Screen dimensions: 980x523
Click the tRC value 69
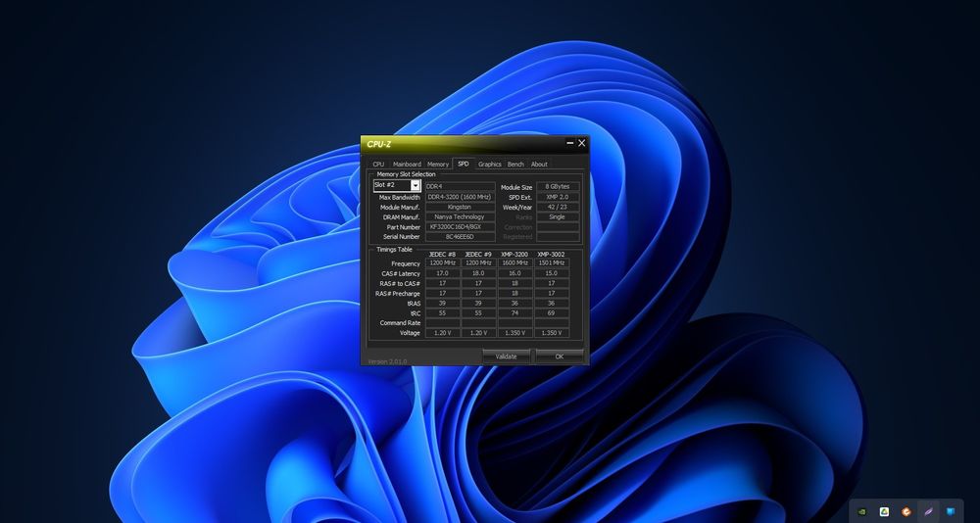click(551, 313)
